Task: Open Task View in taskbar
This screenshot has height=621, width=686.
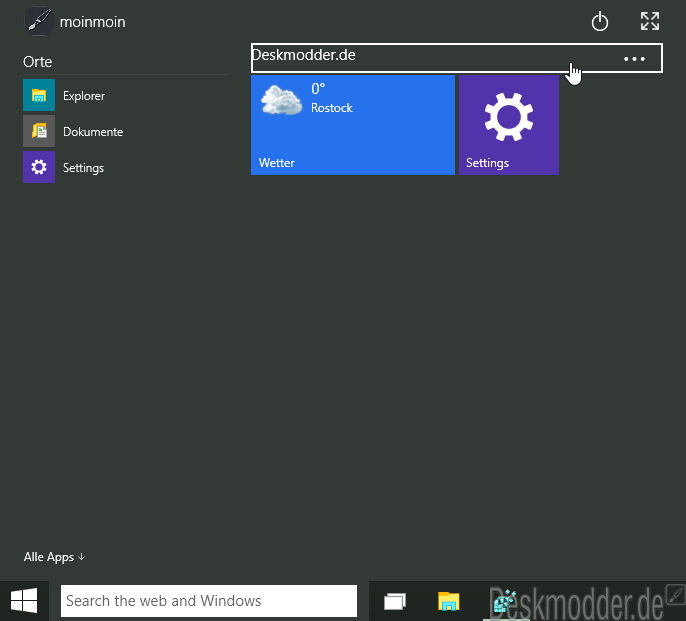Action: click(395, 601)
